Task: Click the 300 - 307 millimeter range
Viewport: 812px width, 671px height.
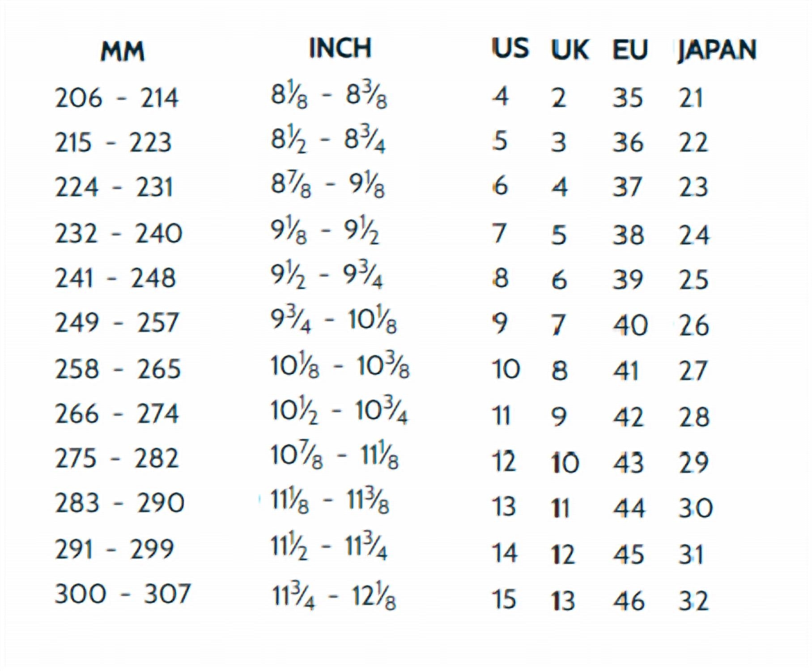Action: click(123, 594)
